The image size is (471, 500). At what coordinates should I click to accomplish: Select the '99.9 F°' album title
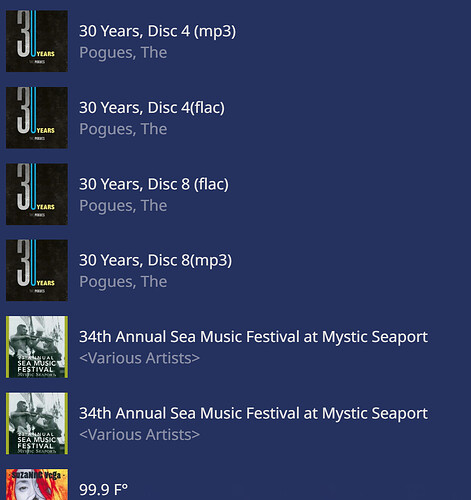tap(103, 490)
